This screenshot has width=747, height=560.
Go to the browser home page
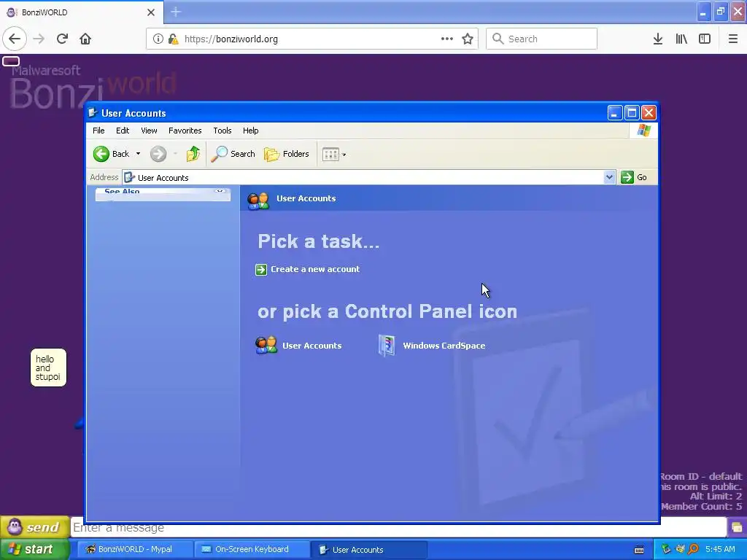(85, 39)
